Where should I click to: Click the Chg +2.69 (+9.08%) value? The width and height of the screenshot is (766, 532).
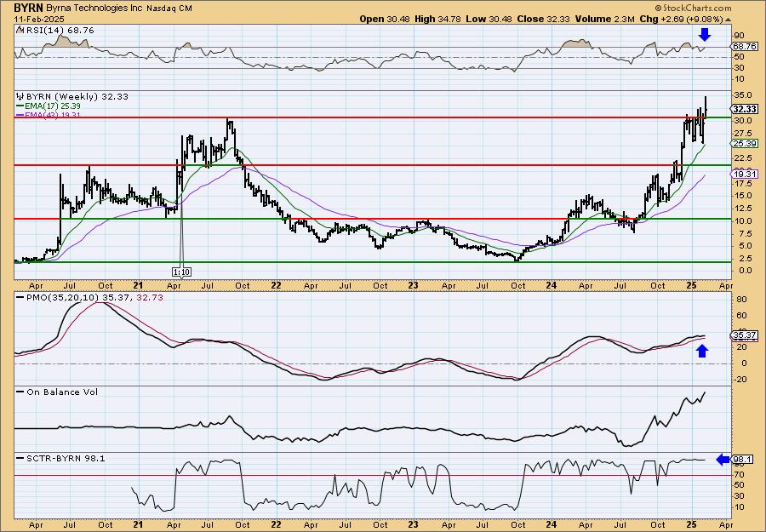tap(680, 19)
